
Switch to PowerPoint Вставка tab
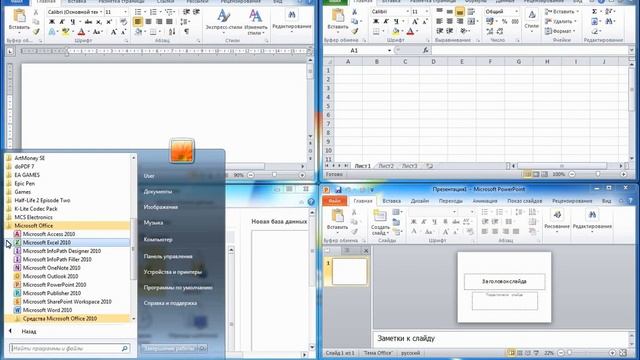[x=391, y=201]
